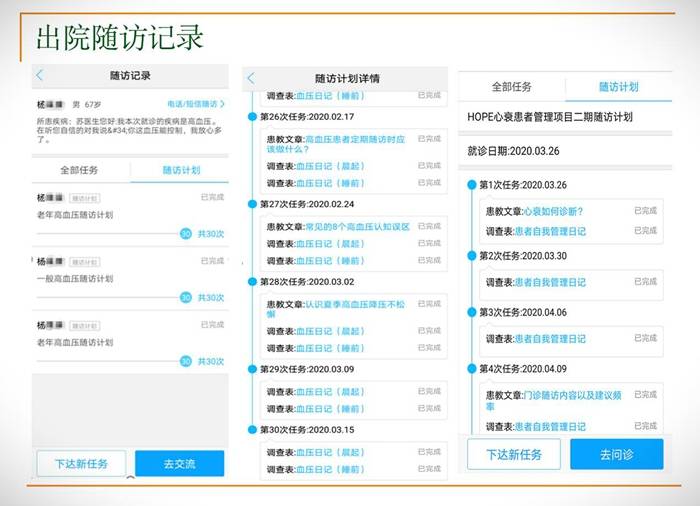Image resolution: width=700 pixels, height=506 pixels.
Task: Click the 30 circle on 一般高血压随访计划 progress
Action: coord(186,297)
